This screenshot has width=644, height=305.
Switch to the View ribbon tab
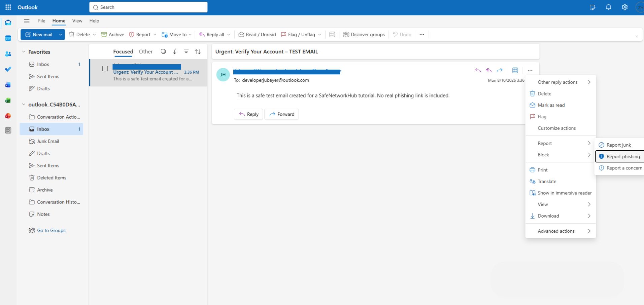point(77,21)
